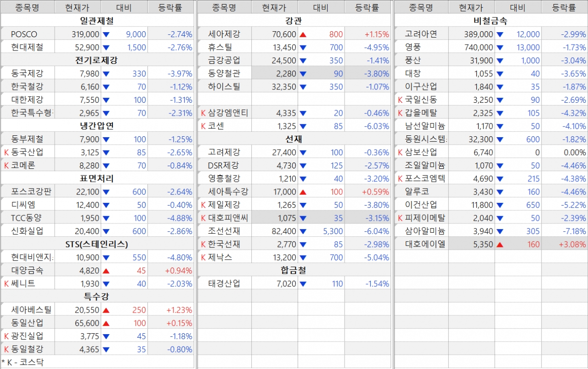Click 삼아알미늄 stock name
Screen dimensions: 588x369
pyautogui.click(x=425, y=231)
